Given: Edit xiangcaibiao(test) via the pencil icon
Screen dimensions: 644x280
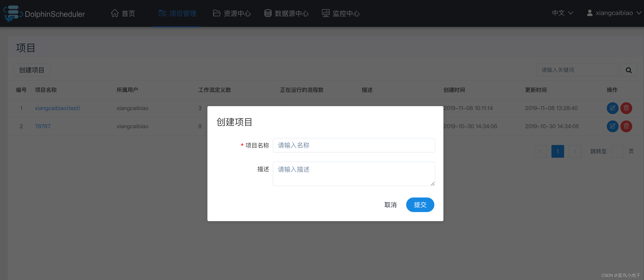Looking at the screenshot, I should (612, 108).
